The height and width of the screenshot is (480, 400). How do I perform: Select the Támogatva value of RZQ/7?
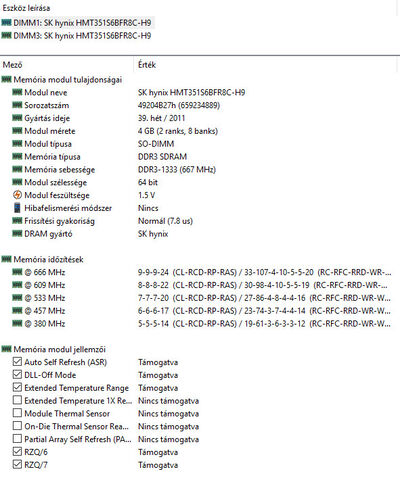pyautogui.click(x=158, y=465)
